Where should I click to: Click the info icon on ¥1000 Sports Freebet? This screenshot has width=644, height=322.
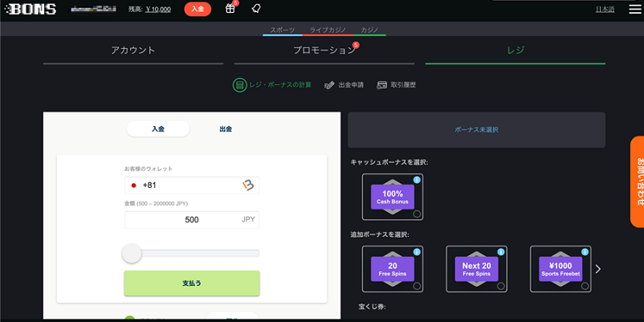coord(585,252)
